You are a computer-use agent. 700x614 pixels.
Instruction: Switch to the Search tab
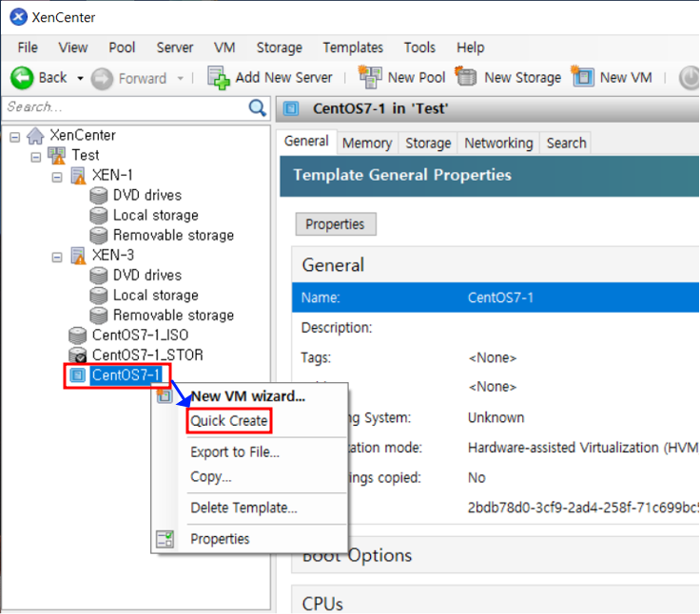point(566,144)
